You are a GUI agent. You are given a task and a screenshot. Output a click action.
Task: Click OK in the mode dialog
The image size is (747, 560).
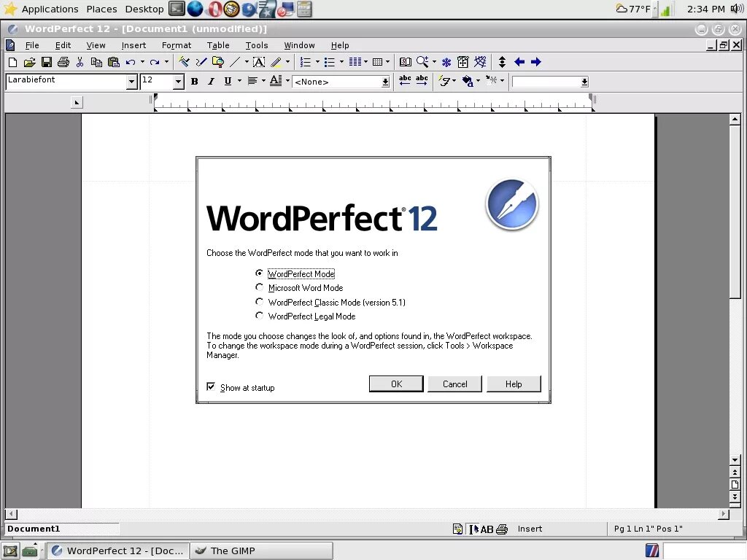pyautogui.click(x=396, y=384)
